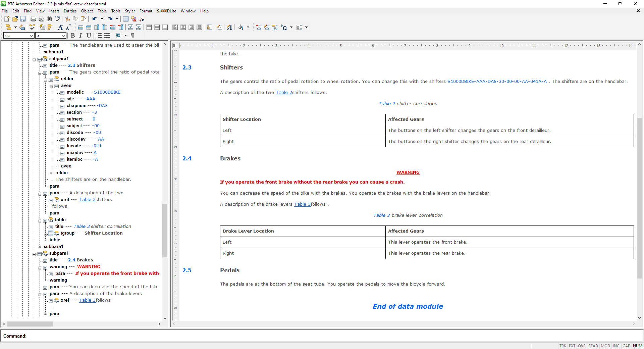
Task: Open Print Preview
Action: point(41,19)
